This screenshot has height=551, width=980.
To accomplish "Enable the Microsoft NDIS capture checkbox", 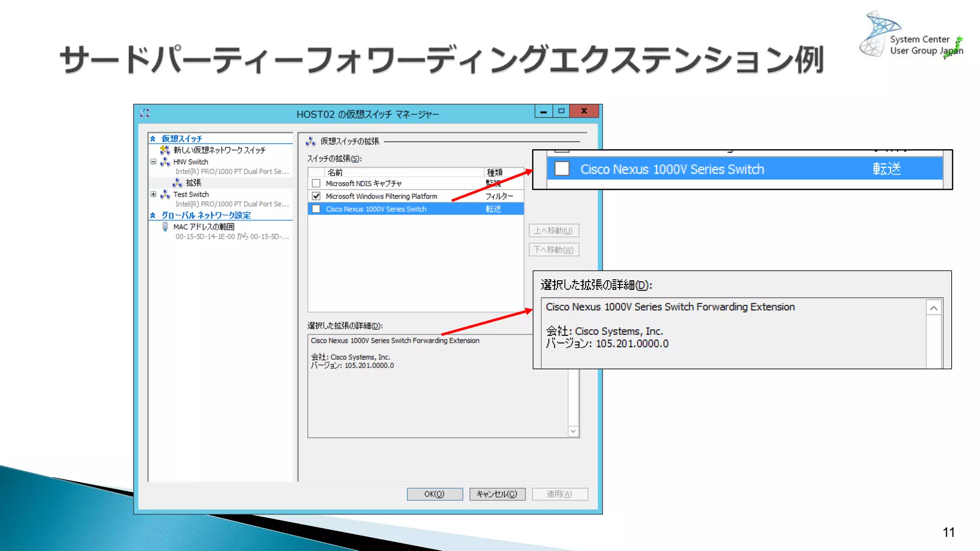I will [x=316, y=183].
